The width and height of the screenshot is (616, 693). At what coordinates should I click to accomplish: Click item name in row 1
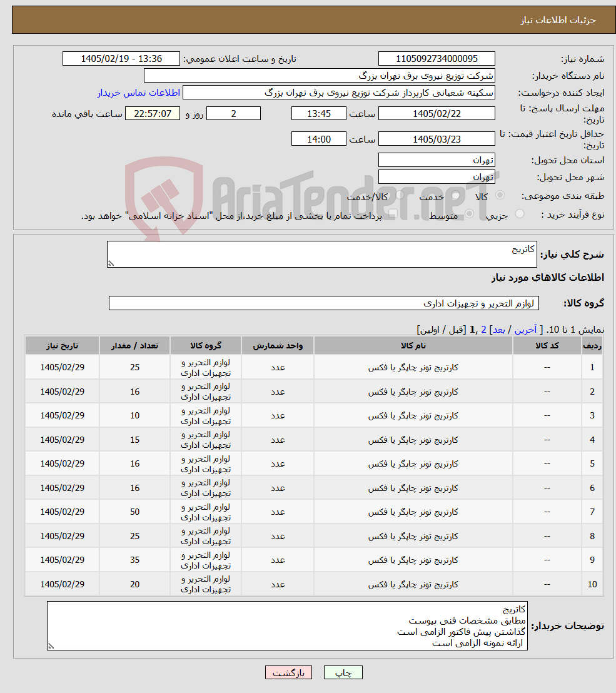point(413,368)
